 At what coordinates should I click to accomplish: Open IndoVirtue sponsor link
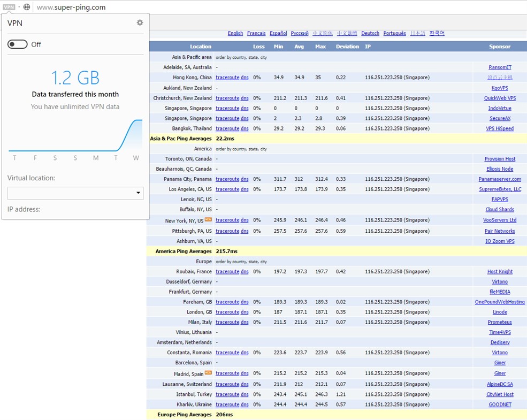(x=500, y=108)
